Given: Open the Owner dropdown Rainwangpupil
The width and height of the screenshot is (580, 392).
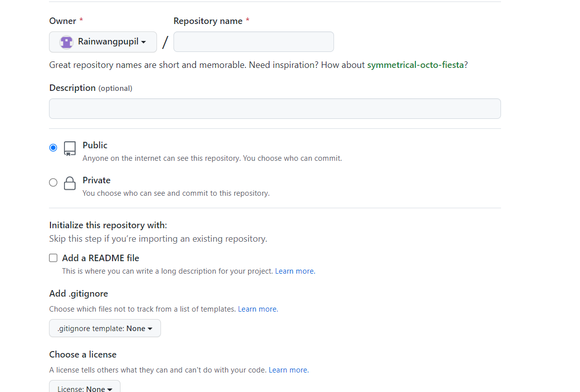Looking at the screenshot, I should 103,42.
